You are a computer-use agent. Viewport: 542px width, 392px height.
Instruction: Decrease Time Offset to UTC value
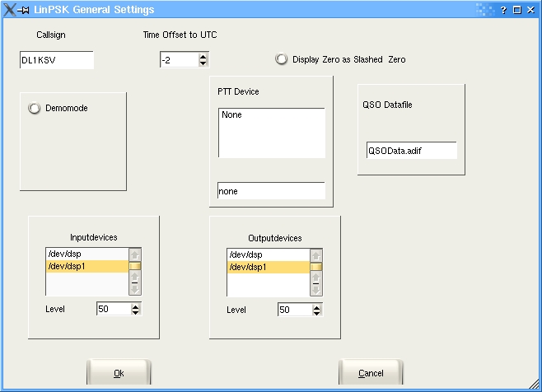pyautogui.click(x=203, y=63)
